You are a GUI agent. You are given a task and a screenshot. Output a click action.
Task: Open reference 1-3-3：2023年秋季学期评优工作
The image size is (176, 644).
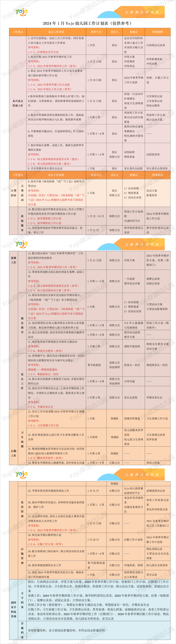tap(52, 530)
